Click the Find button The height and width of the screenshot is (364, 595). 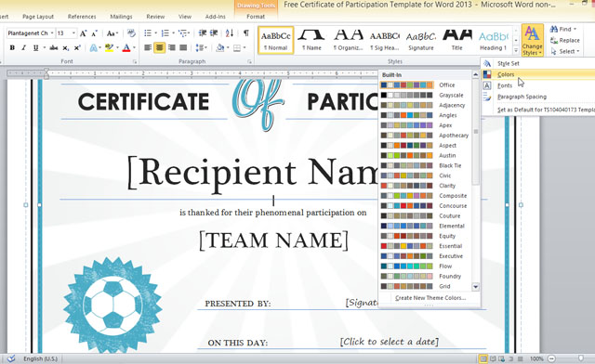click(x=563, y=29)
